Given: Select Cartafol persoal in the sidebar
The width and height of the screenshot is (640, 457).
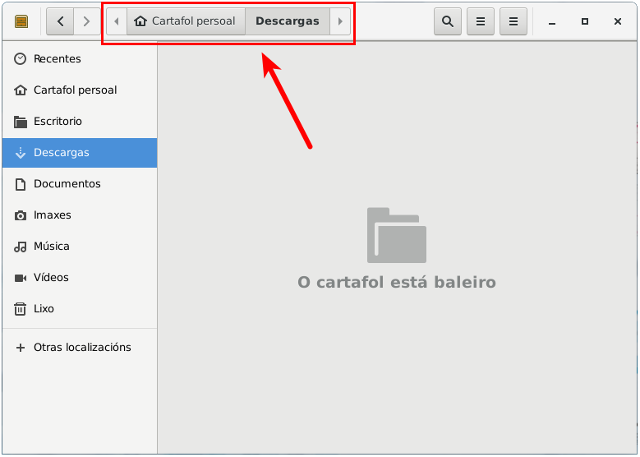Looking at the screenshot, I should coord(75,90).
